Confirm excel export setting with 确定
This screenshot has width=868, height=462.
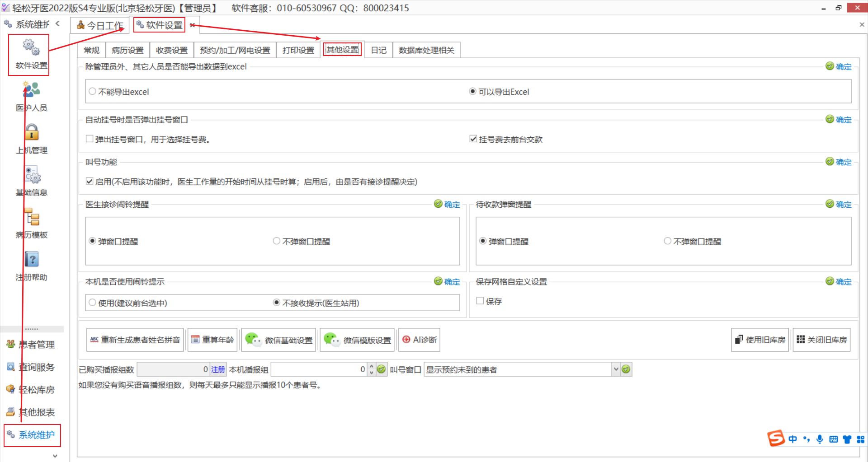pos(839,66)
